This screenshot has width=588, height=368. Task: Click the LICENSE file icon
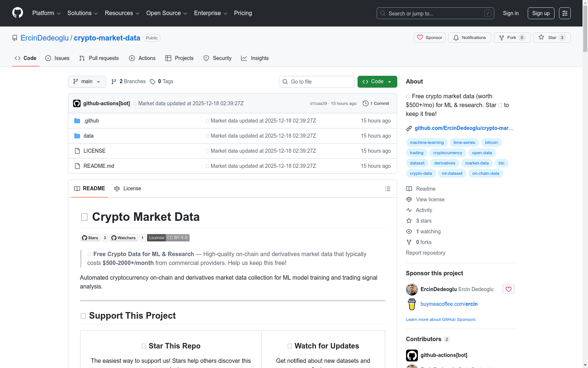[77, 151]
